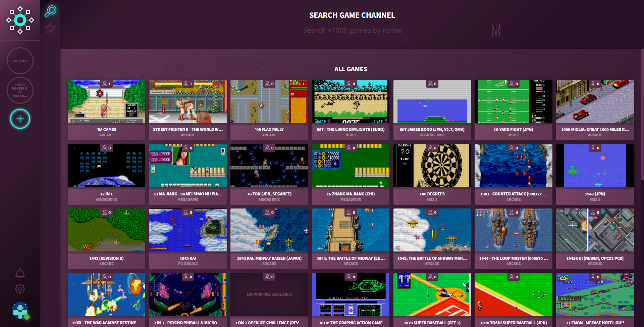Viewport: 644px width, 327px height.
Task: Open 1941 Counter Attack thumbnail
Action: (x=514, y=166)
